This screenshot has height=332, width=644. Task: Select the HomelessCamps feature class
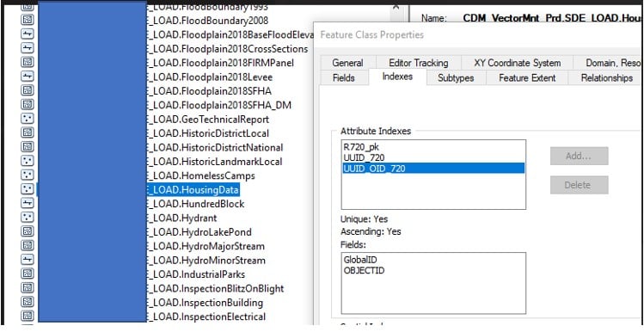tap(200, 175)
